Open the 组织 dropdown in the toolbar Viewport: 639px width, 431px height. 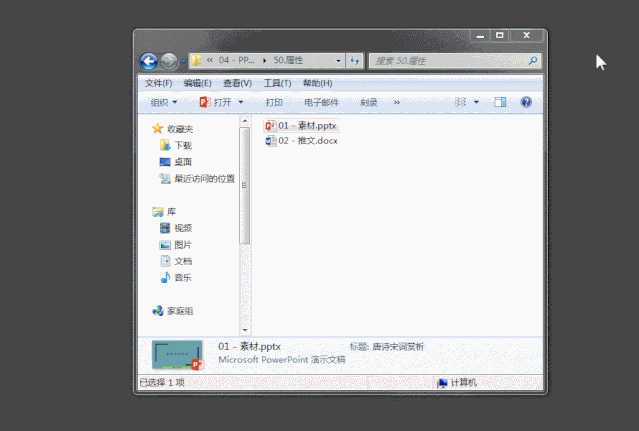tap(164, 102)
